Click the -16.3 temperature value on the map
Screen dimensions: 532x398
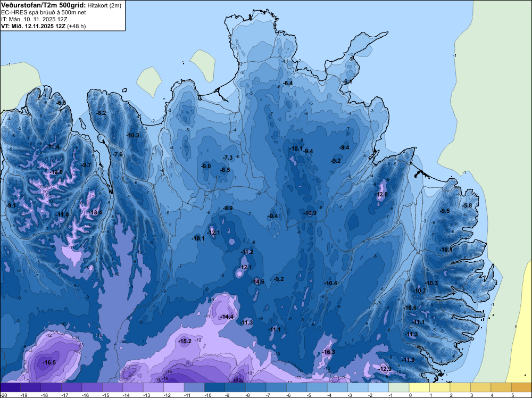pos(328,352)
